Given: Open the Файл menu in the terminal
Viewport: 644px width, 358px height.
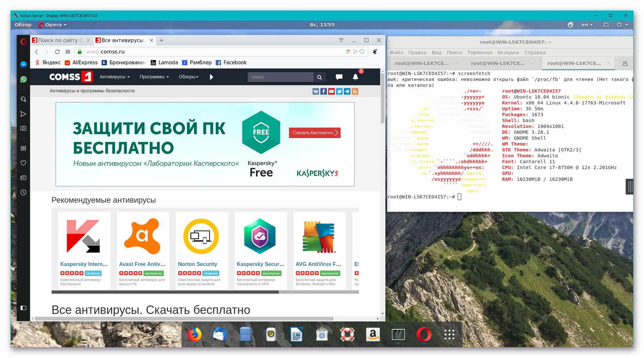Looking at the screenshot, I should [x=396, y=53].
